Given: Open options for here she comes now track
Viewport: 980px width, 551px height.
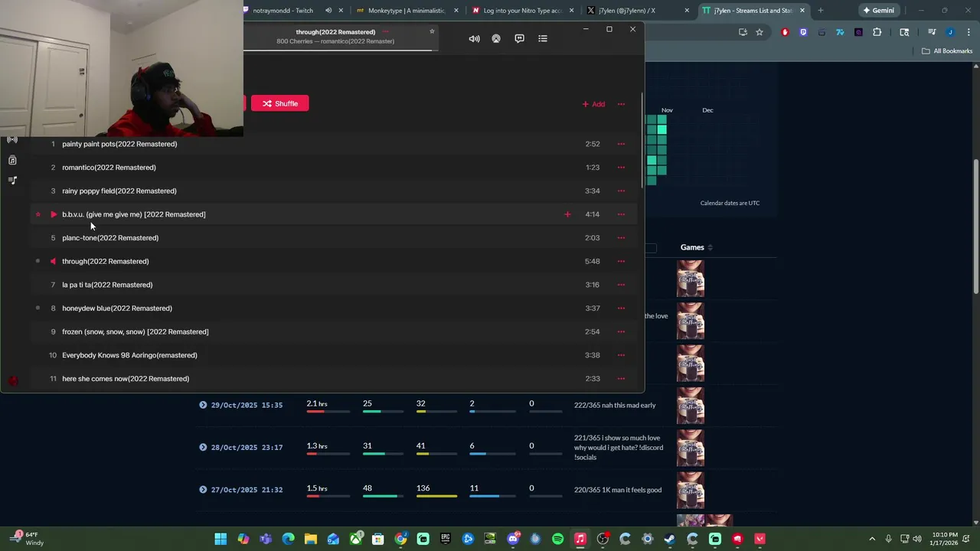Looking at the screenshot, I should point(621,379).
